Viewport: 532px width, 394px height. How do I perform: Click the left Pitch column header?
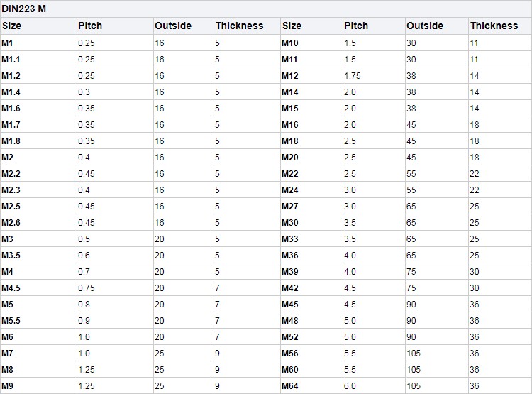pos(90,26)
